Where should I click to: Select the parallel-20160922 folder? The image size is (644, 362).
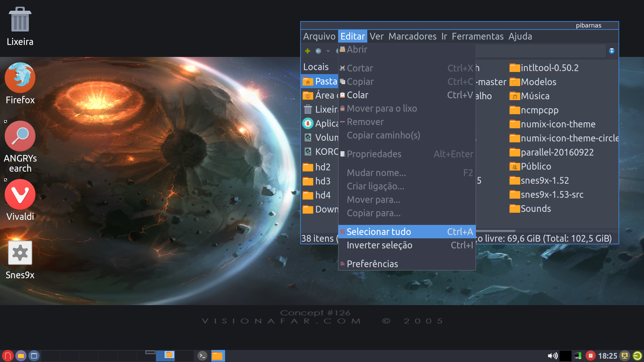click(551, 152)
